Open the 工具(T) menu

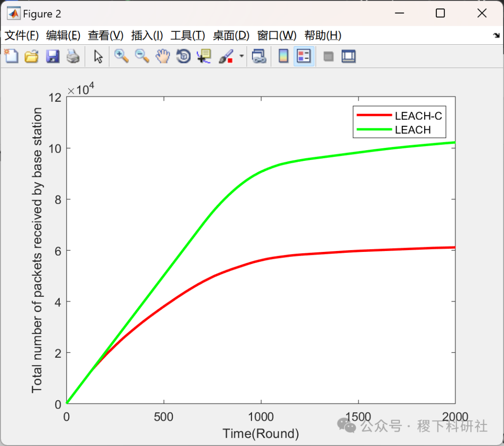(x=188, y=35)
